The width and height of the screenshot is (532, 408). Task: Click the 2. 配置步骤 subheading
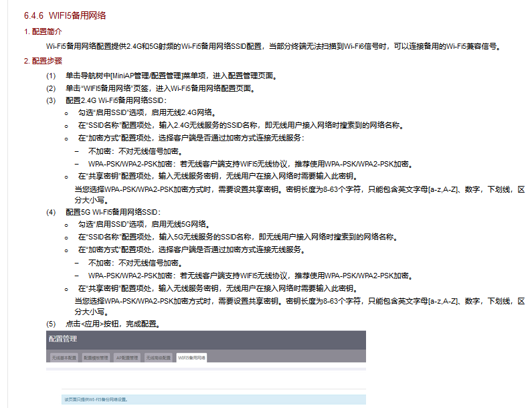pyautogui.click(x=43, y=61)
